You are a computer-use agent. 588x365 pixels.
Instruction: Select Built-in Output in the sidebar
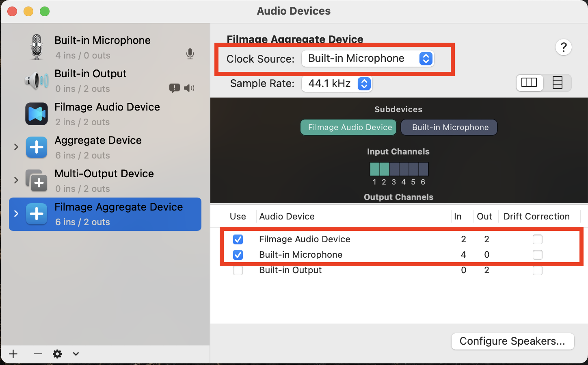105,80
